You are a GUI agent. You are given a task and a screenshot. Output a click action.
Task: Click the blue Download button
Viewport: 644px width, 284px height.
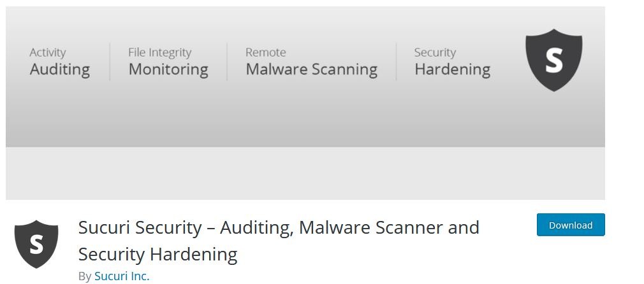tap(571, 225)
